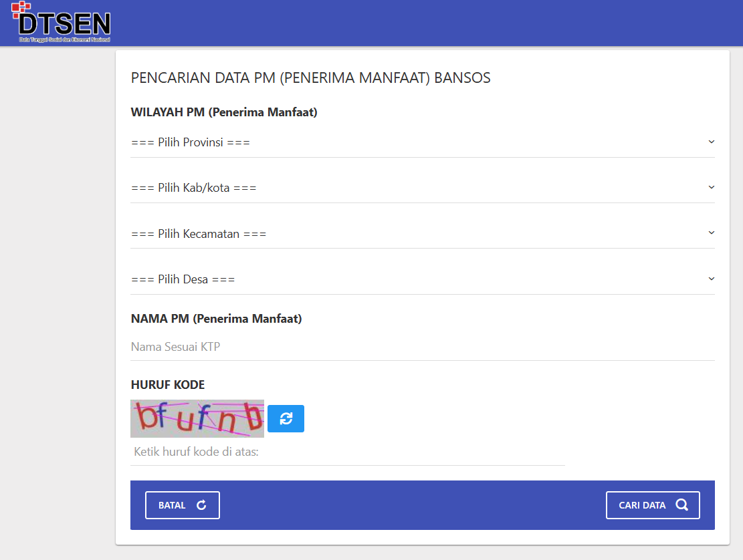Click the reload arrow icon in BATAL

click(201, 505)
